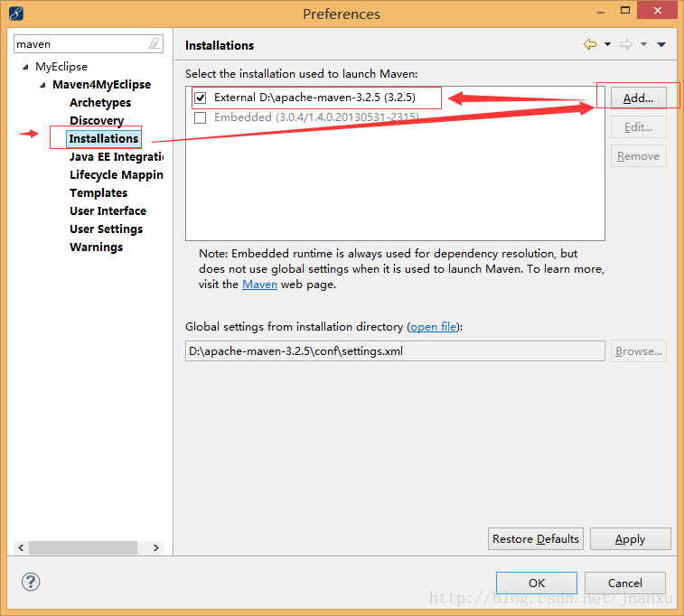This screenshot has height=616, width=684.
Task: Click the tree scroll right arrow
Action: tap(155, 547)
